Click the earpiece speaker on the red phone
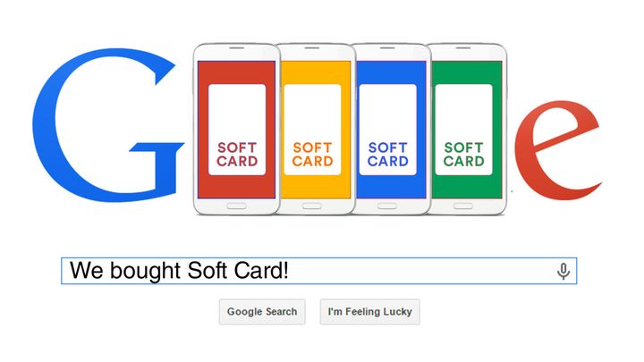Image resolution: width=644 pixels, height=362 pixels. coord(236,48)
